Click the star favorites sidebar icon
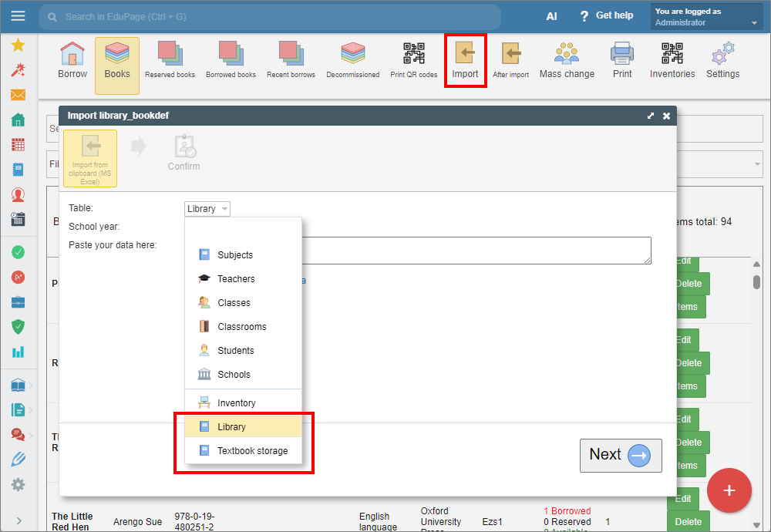Viewport: 771px width, 532px height. coord(19,45)
